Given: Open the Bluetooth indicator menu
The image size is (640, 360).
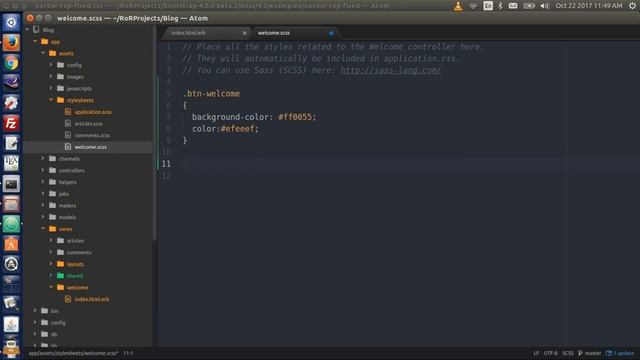Looking at the screenshot, I should coord(500,6).
